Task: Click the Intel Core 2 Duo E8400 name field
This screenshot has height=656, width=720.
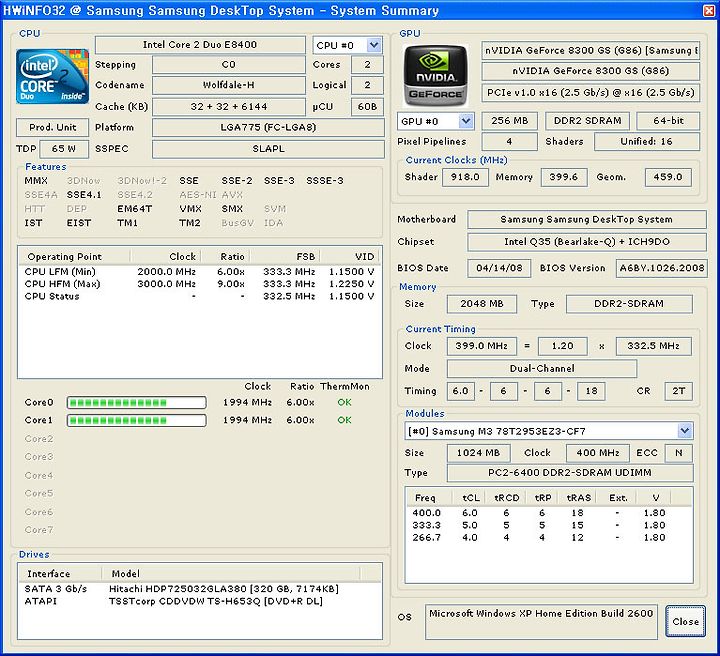Action: [200, 45]
